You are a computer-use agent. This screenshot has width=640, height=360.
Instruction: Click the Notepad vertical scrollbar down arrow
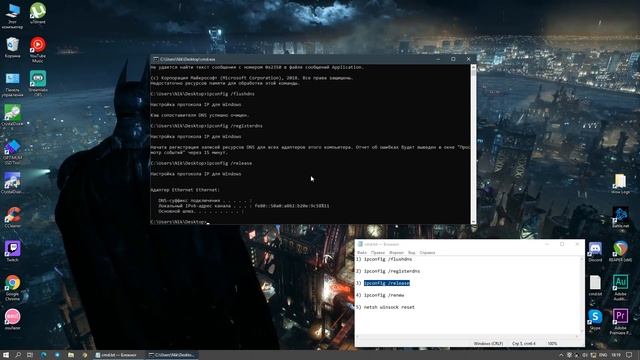582,331
